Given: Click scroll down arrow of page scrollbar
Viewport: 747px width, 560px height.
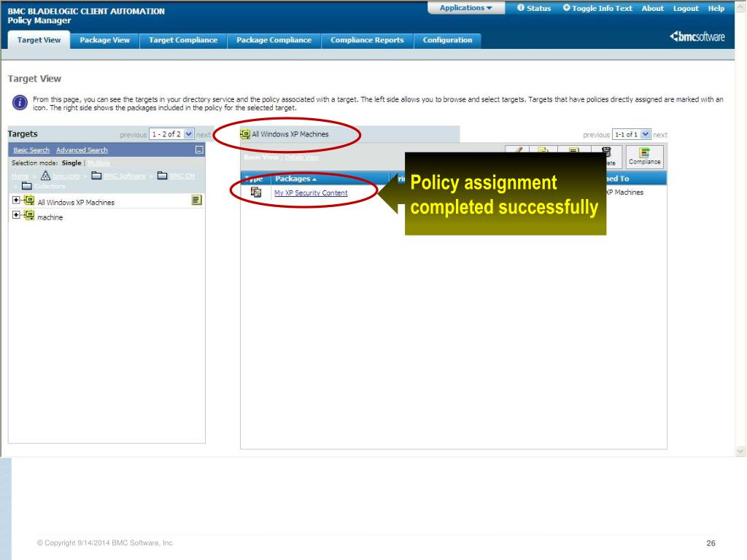Looking at the screenshot, I should coord(740,451).
